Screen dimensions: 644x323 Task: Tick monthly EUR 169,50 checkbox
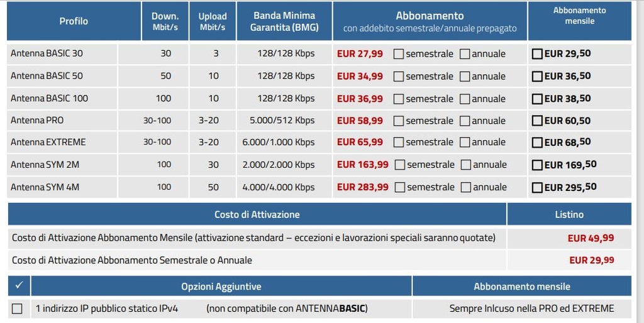tap(537, 165)
